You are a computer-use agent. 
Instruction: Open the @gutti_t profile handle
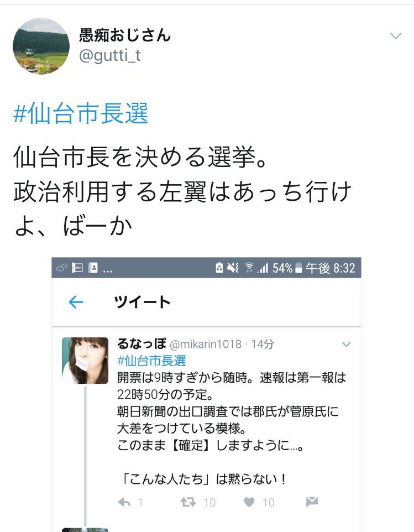point(109,55)
